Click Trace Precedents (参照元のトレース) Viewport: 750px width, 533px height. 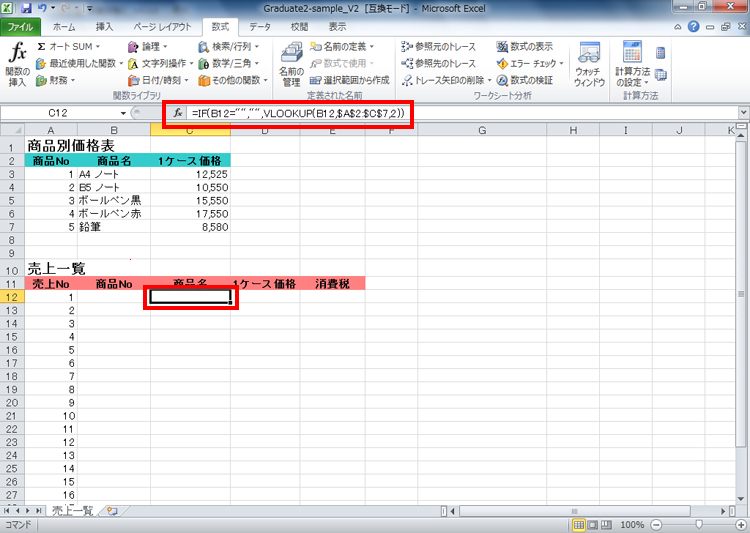[x=439, y=46]
